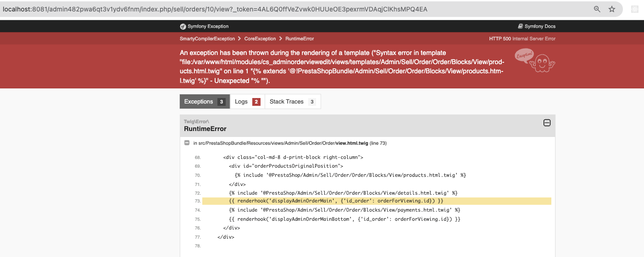Click the zoom magnifier icon in address bar
The width and height of the screenshot is (644, 257).
point(597,9)
